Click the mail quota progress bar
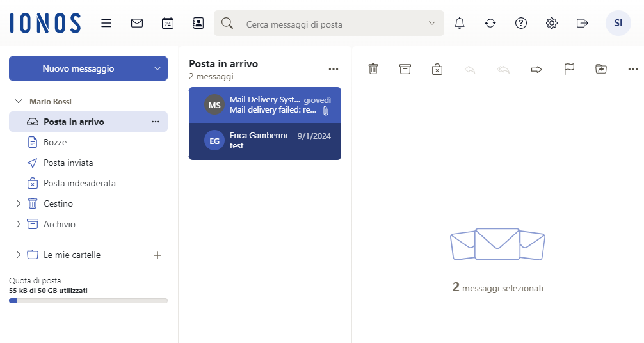644x343 pixels. [x=88, y=301]
